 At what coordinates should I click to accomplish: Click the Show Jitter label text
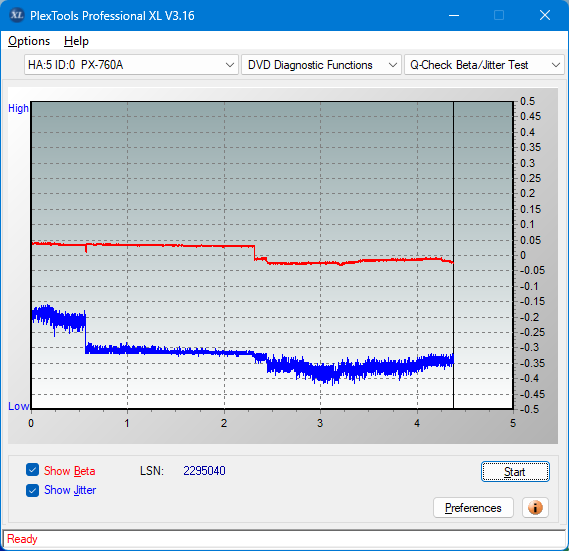(70, 490)
